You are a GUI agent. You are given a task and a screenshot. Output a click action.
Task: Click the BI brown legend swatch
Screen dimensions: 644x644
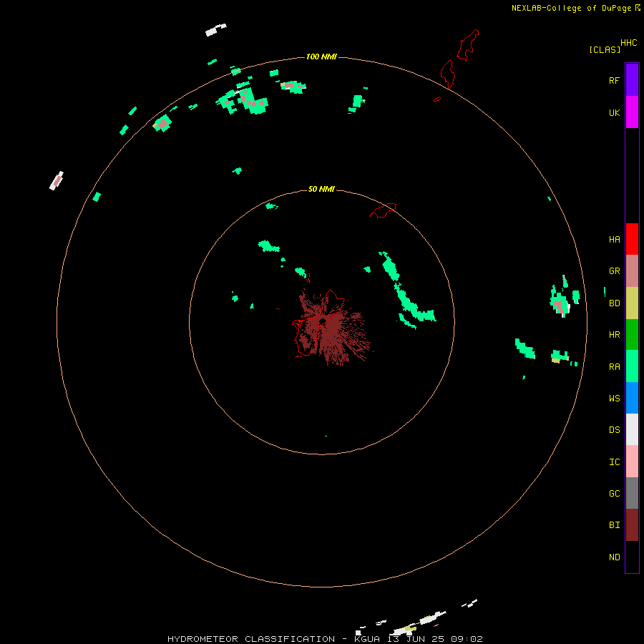click(632, 525)
